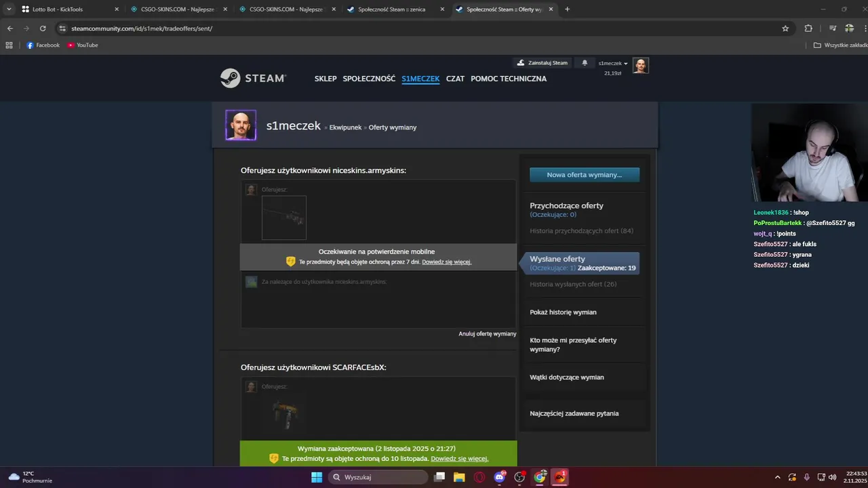Image resolution: width=868 pixels, height=488 pixels.
Task: Open EA app from taskbar
Action: 560,477
